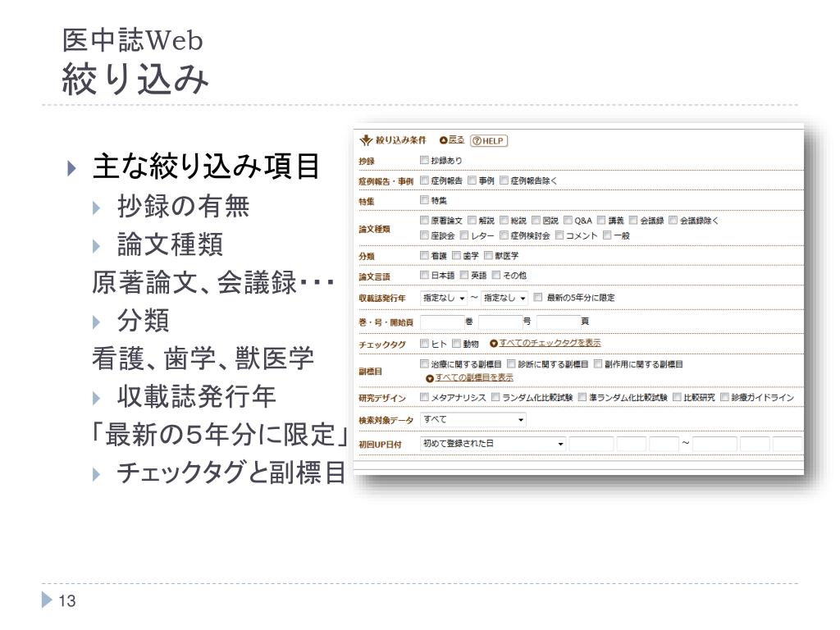Check 原著論文 under 論文種類
840x630 pixels.
424,220
